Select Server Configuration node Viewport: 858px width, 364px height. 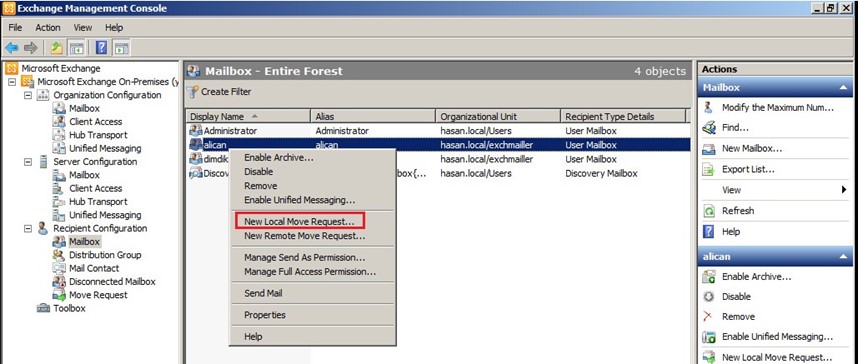(x=95, y=162)
